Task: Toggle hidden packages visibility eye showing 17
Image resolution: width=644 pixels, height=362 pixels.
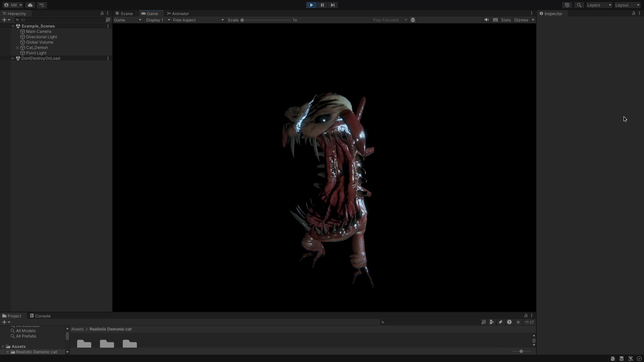Action: tap(529, 322)
